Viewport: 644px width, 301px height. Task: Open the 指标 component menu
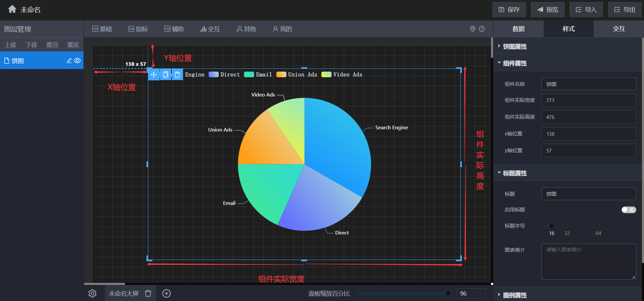pyautogui.click(x=138, y=29)
